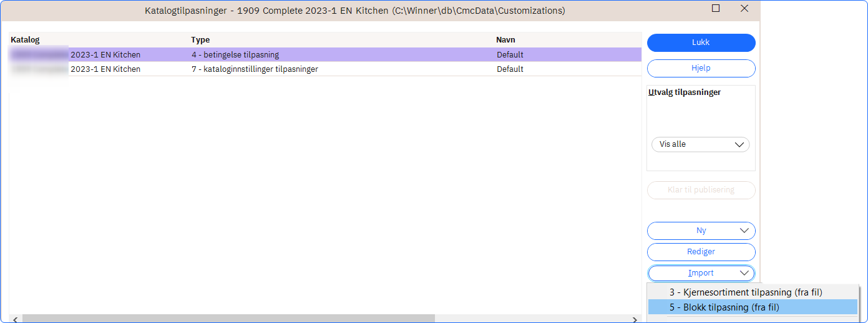Open the Ny dropdown button

coord(701,231)
